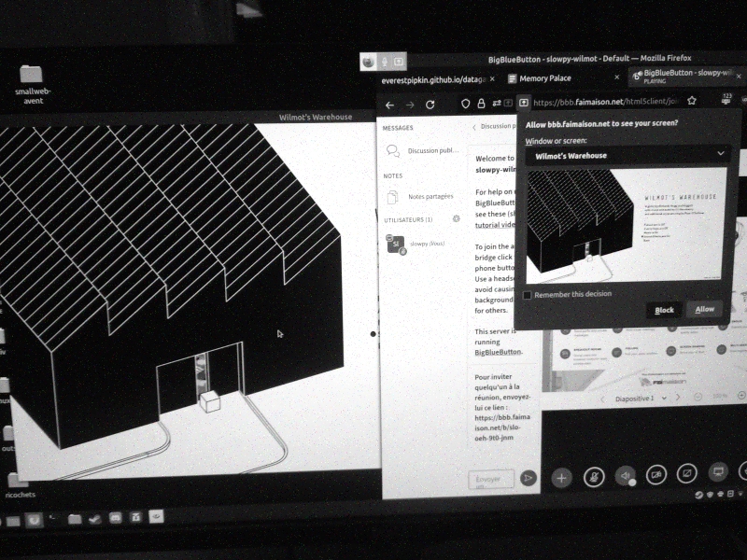
Task: Click the site padlock security icon
Action: click(x=481, y=104)
